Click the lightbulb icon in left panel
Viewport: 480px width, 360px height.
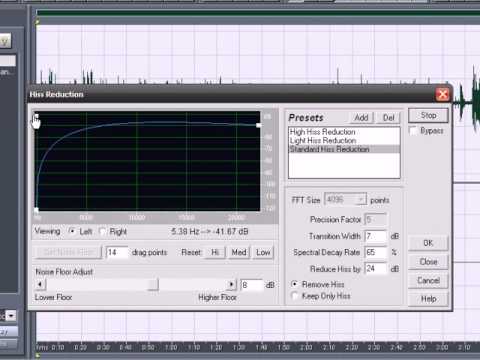click(5, 41)
